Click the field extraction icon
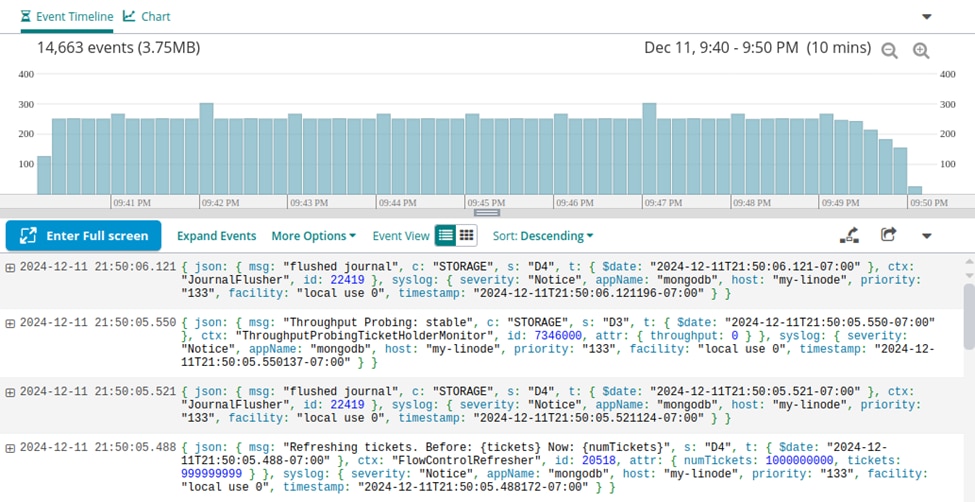This screenshot has height=502, width=975. [x=849, y=236]
